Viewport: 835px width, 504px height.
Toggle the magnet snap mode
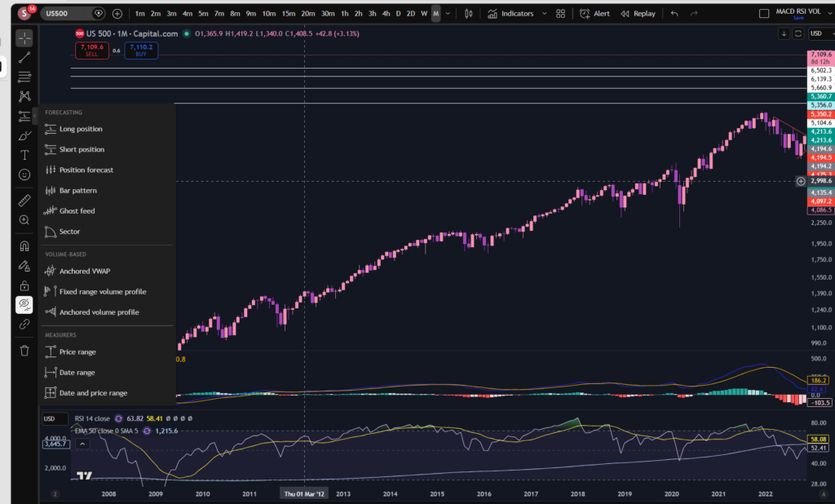pos(24,245)
